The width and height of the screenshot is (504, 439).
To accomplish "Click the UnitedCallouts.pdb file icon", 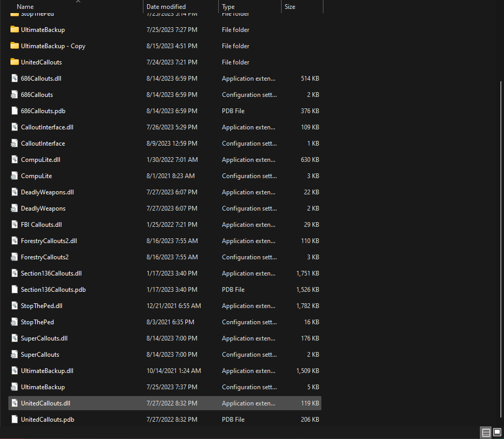I will tap(15, 420).
